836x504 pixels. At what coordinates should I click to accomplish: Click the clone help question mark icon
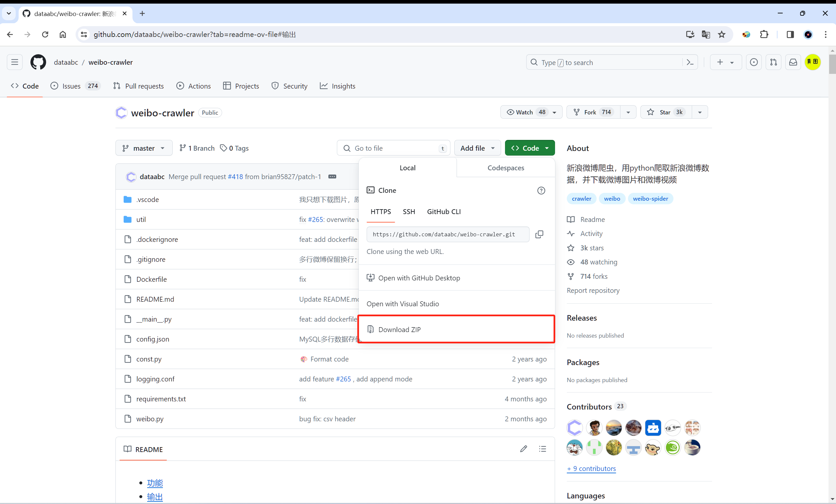click(x=541, y=191)
